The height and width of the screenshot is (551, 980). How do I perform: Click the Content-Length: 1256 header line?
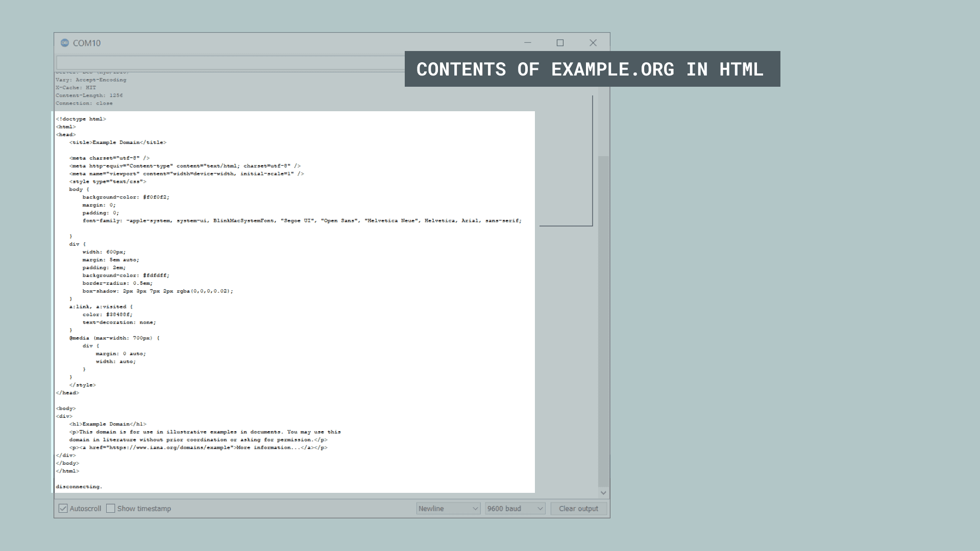tap(89, 95)
